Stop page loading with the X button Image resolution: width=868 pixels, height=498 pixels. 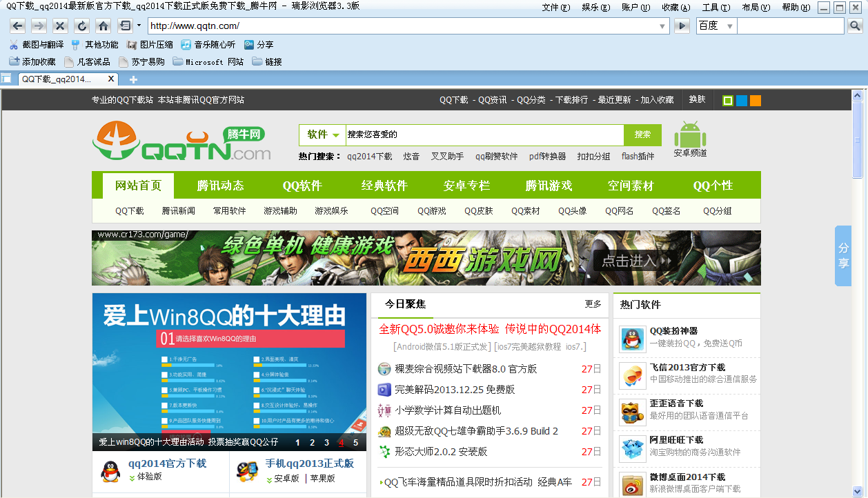pyautogui.click(x=61, y=26)
